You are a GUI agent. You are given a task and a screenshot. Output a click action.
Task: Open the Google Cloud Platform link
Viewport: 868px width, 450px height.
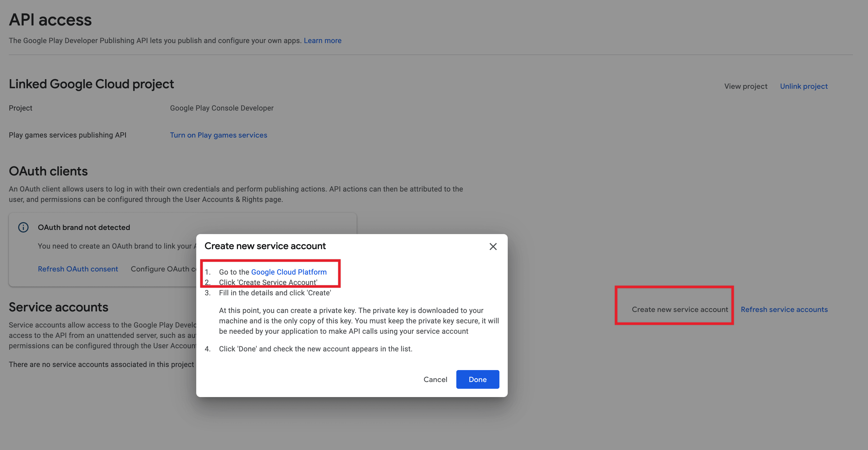tap(289, 272)
